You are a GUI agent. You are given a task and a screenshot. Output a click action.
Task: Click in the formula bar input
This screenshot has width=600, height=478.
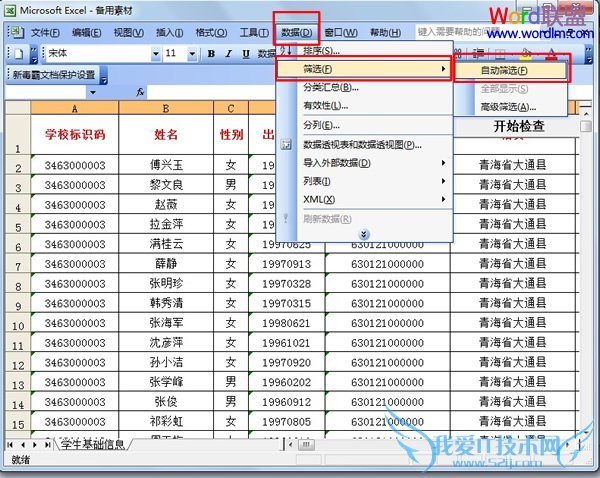211,92
